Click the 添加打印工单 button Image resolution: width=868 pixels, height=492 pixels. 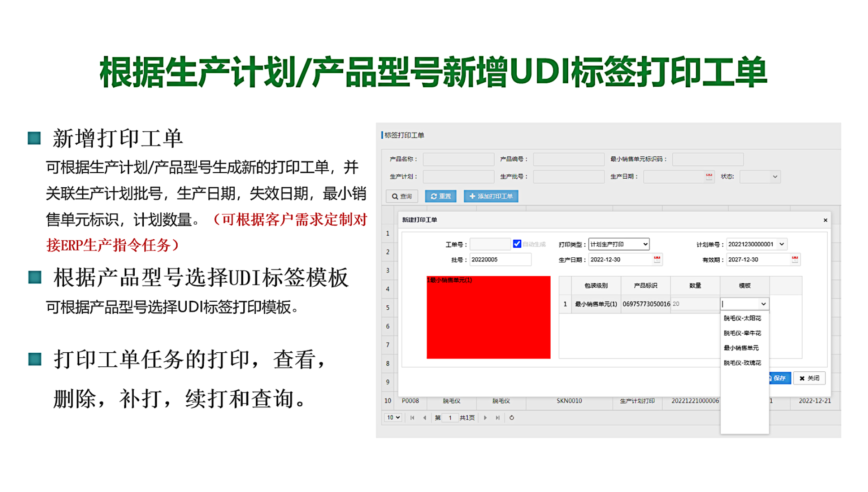(491, 196)
